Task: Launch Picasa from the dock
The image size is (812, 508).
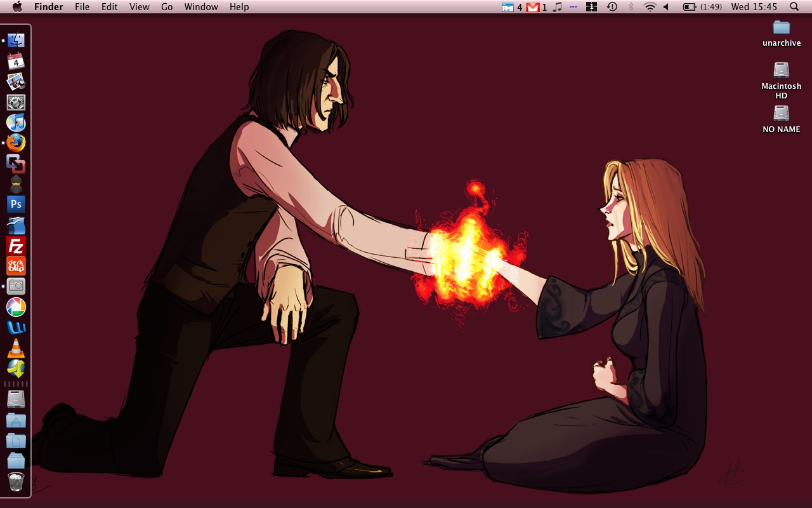Action: click(x=16, y=307)
